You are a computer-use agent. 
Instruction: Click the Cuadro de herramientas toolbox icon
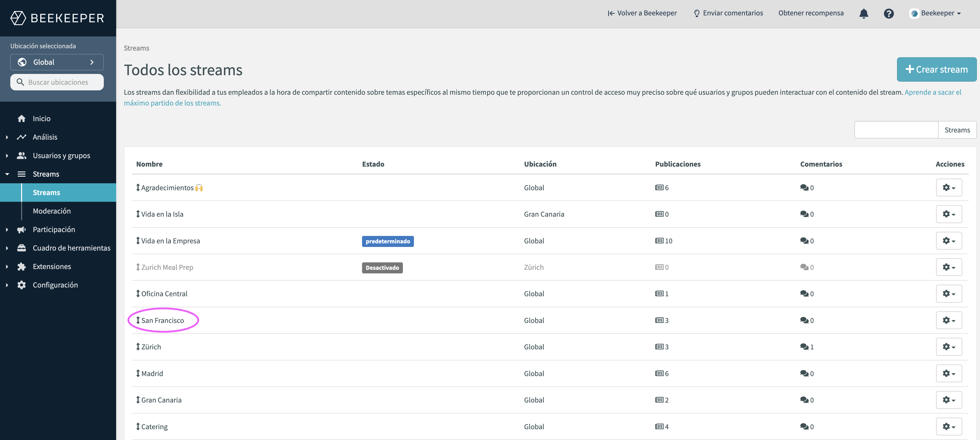[22, 248]
